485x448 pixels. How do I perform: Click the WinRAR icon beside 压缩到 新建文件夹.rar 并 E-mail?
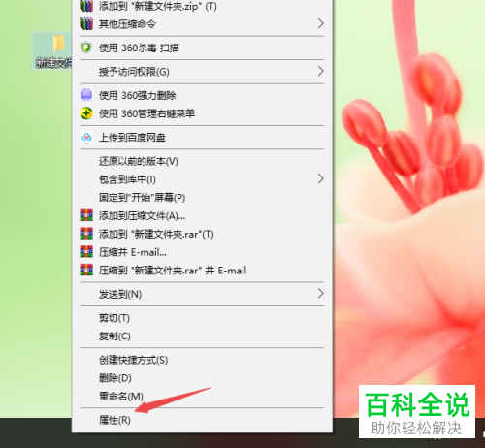(x=86, y=270)
